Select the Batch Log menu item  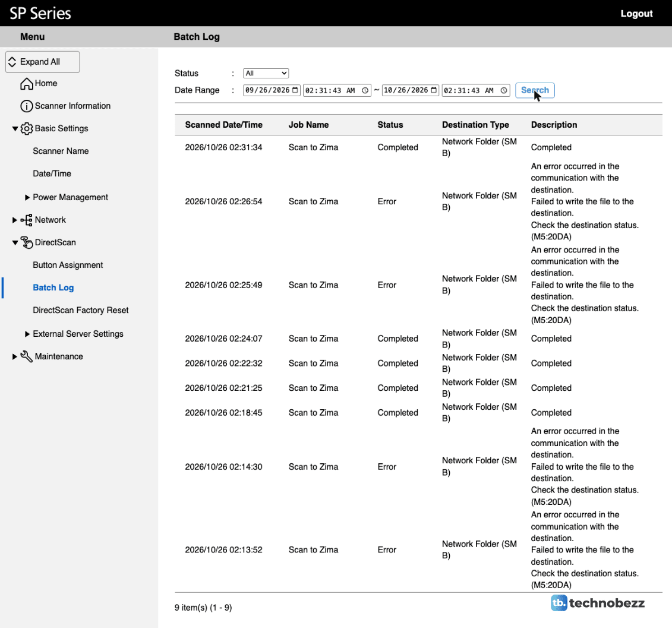pos(53,287)
